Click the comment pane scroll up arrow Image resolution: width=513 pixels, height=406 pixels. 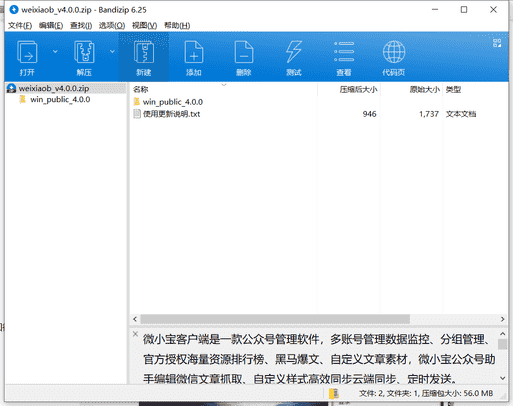click(x=502, y=334)
